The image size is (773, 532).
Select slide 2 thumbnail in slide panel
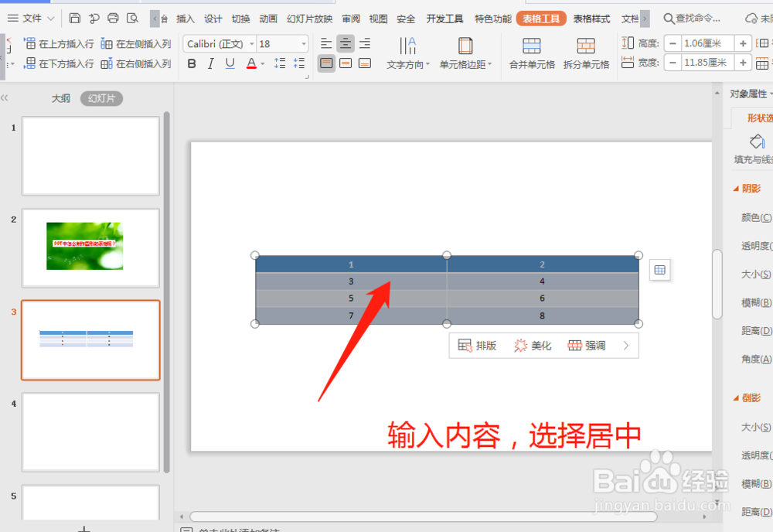90,247
